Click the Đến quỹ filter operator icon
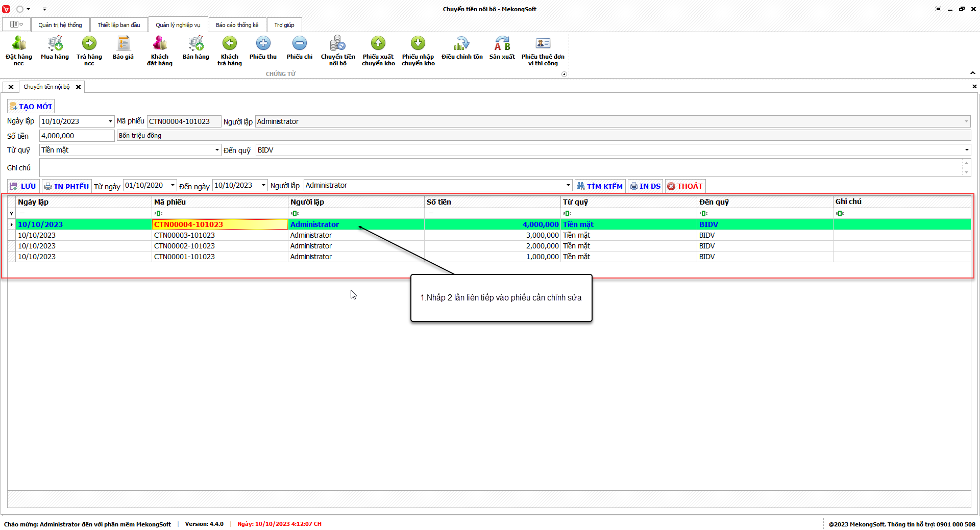The width and height of the screenshot is (980, 530). point(703,213)
